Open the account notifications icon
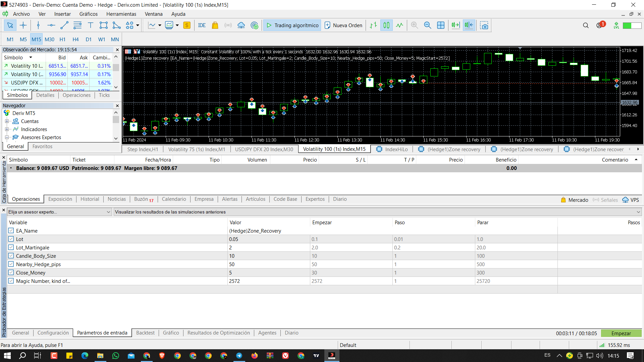 click(600, 25)
